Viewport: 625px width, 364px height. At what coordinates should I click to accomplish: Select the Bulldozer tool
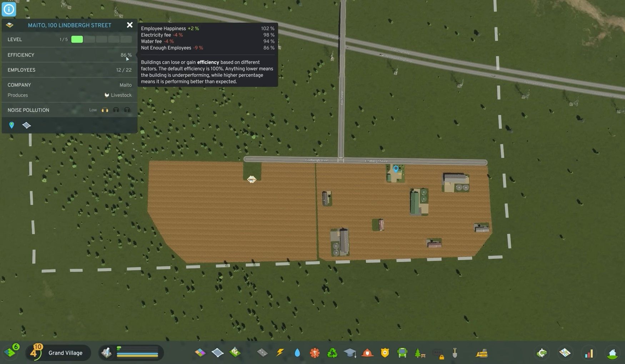pos(482,353)
